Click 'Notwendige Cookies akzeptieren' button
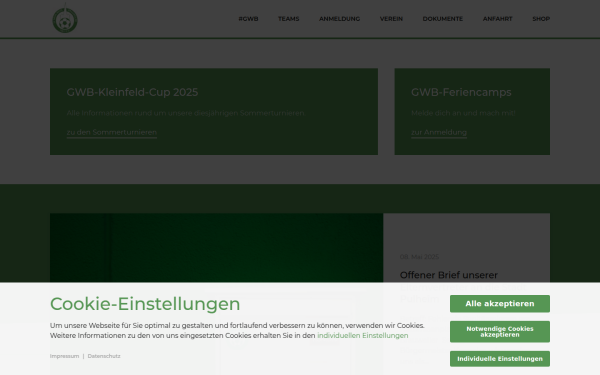The width and height of the screenshot is (600, 375). pos(500,331)
